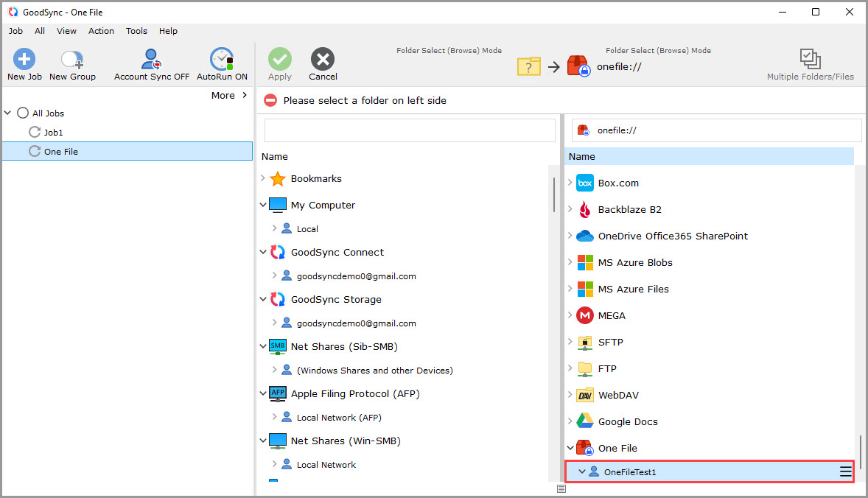Collapse the All Jobs tree node
This screenshot has width=868, height=498.
tap(8, 113)
